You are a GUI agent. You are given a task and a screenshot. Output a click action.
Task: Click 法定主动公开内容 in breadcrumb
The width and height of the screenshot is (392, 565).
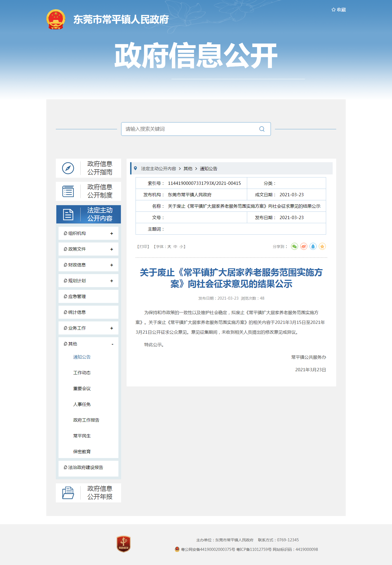point(158,169)
